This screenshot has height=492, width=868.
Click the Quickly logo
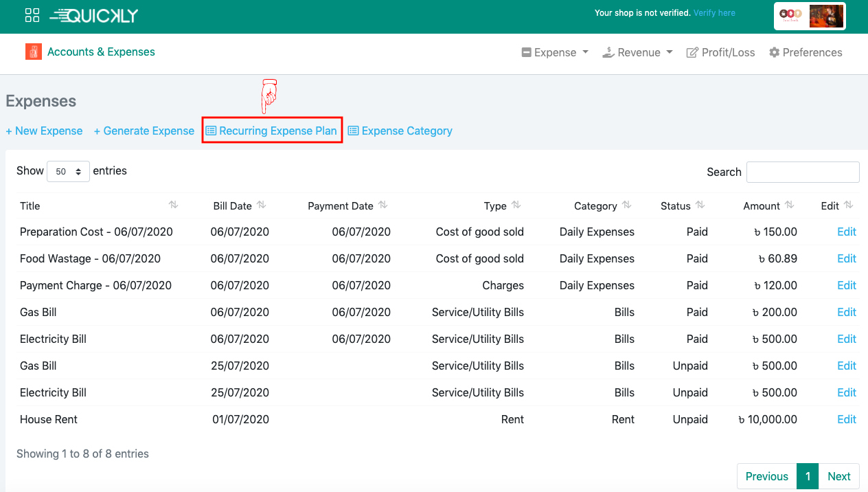point(95,15)
